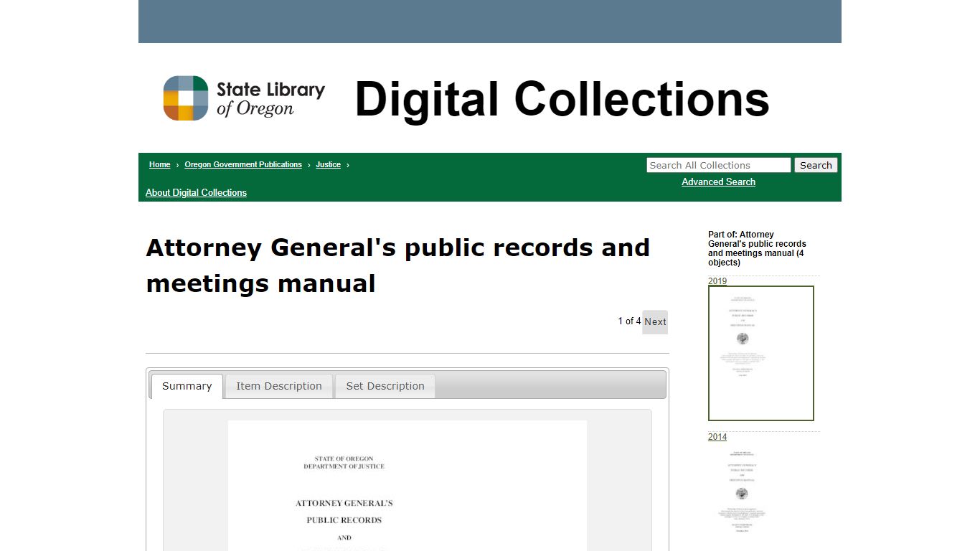Select the 2019 manual thumbnail
This screenshot has width=980, height=551.
[x=761, y=353]
